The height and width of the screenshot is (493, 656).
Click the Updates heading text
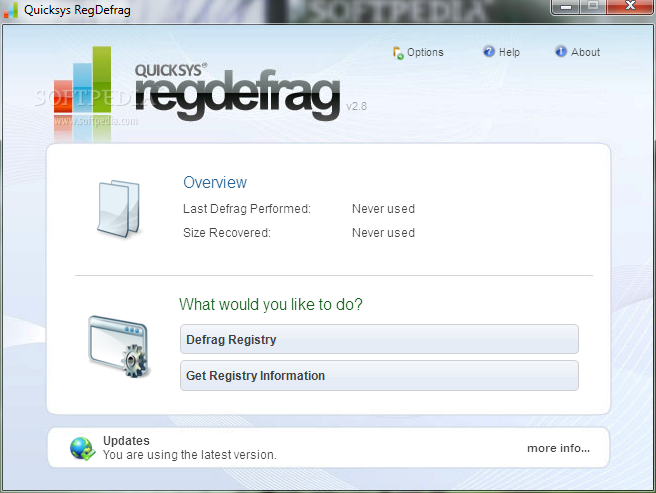coord(126,440)
